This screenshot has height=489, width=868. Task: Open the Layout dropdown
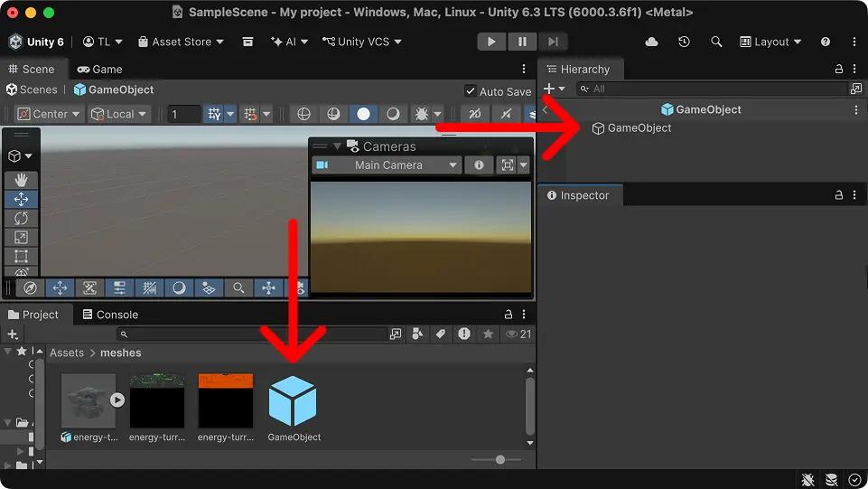point(770,42)
